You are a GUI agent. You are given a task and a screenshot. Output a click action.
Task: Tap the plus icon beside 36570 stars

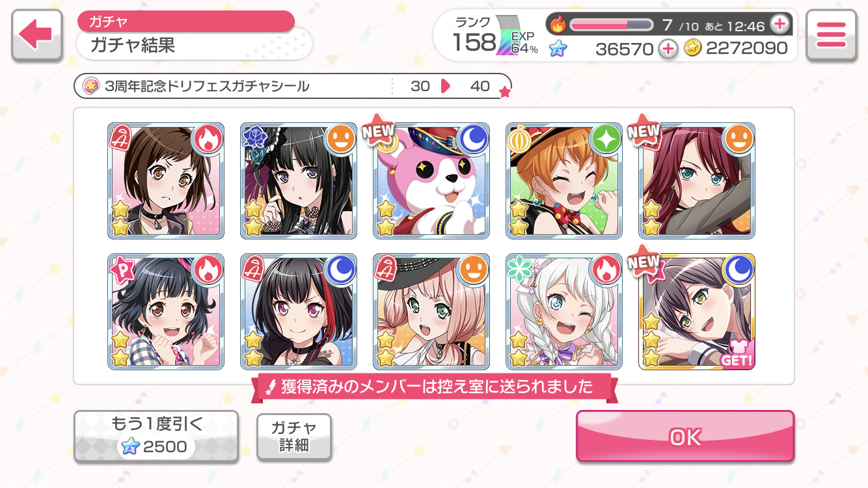pos(668,48)
